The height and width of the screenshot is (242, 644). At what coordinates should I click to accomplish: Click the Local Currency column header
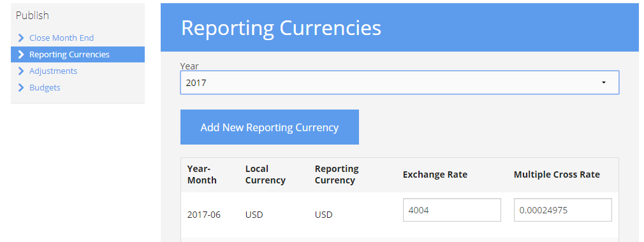(x=265, y=174)
